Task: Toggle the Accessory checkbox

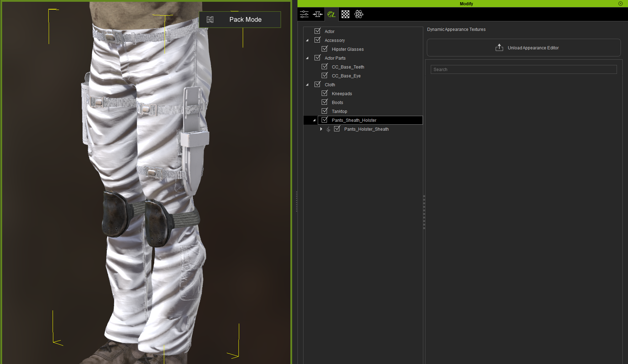Action: tap(317, 40)
